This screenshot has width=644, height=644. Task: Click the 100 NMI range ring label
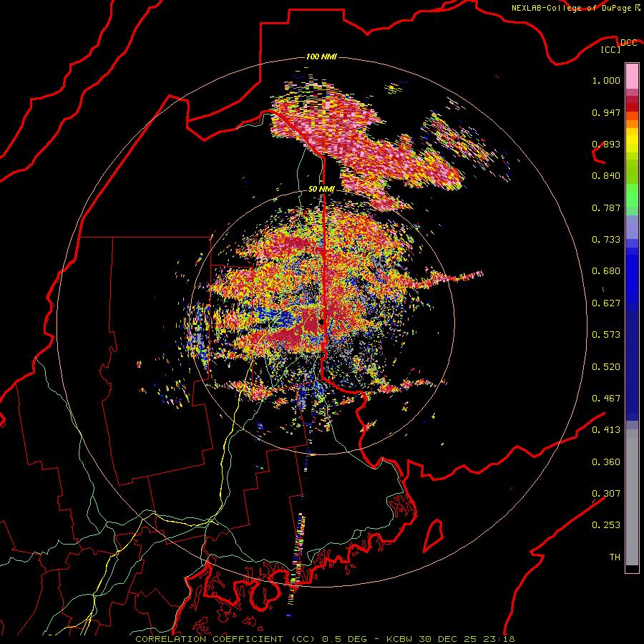(x=321, y=57)
